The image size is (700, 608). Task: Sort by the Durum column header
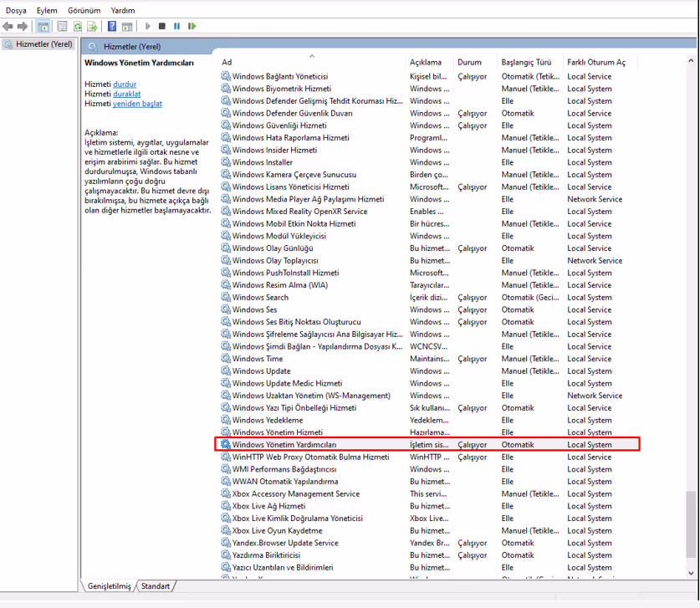(x=475, y=62)
